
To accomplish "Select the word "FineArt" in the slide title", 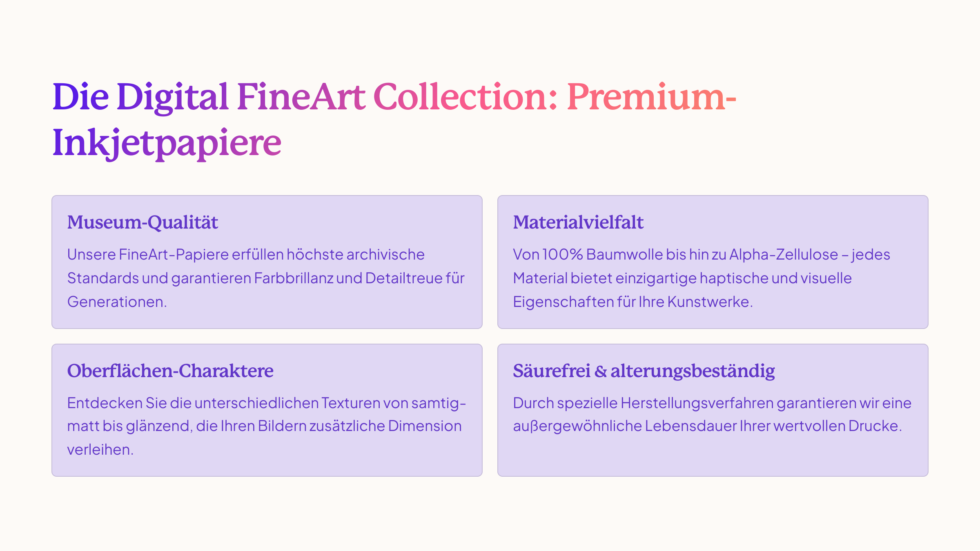I will (301, 97).
